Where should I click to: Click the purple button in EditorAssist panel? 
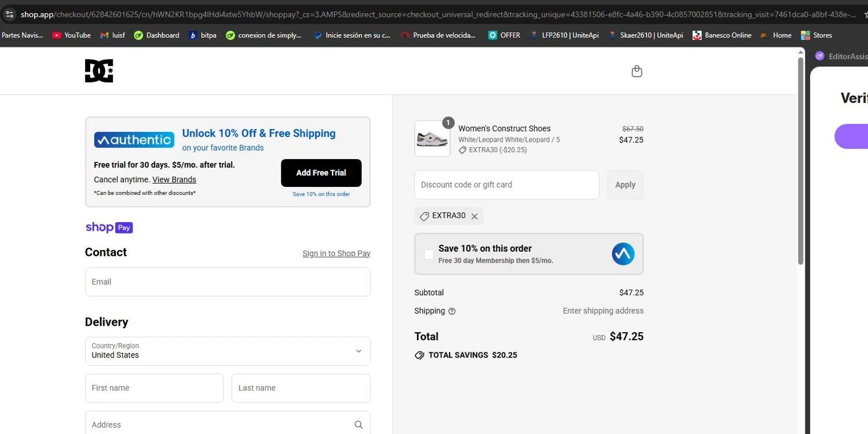click(x=851, y=137)
